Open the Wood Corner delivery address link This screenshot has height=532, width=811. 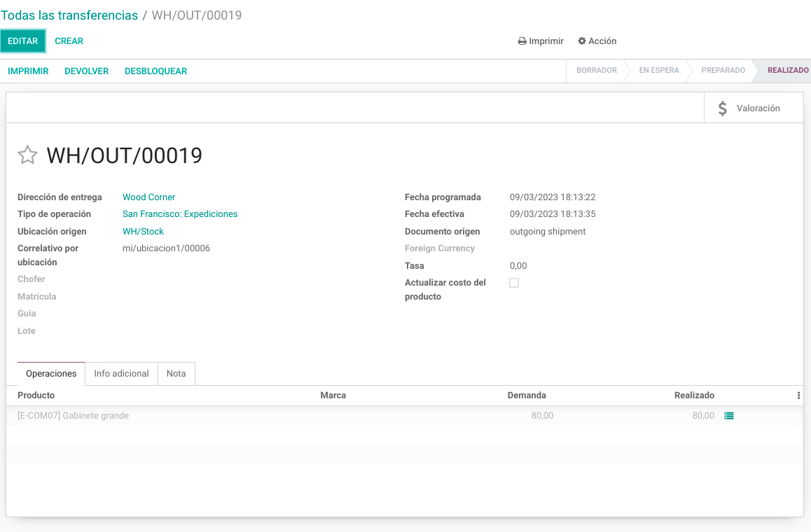[149, 197]
